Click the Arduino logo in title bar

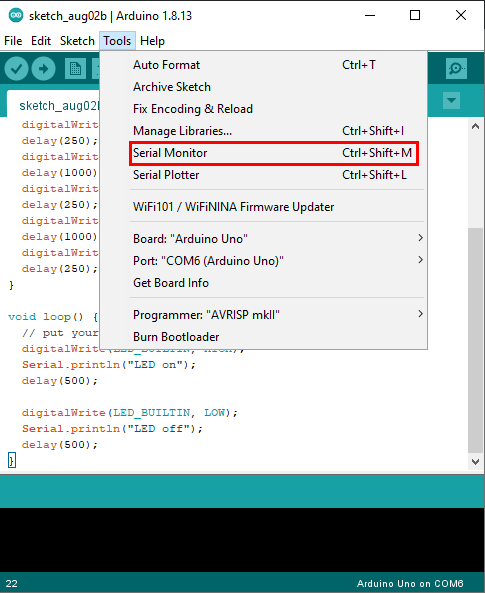pyautogui.click(x=16, y=16)
